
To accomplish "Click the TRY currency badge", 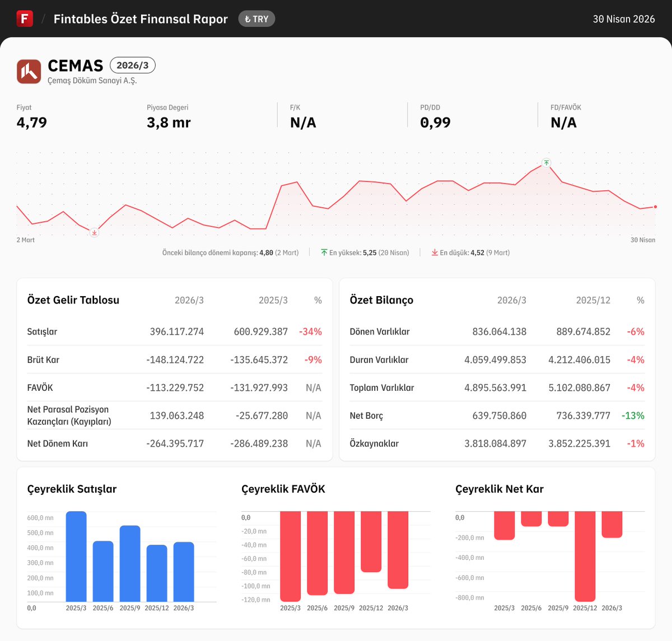I will pyautogui.click(x=256, y=19).
